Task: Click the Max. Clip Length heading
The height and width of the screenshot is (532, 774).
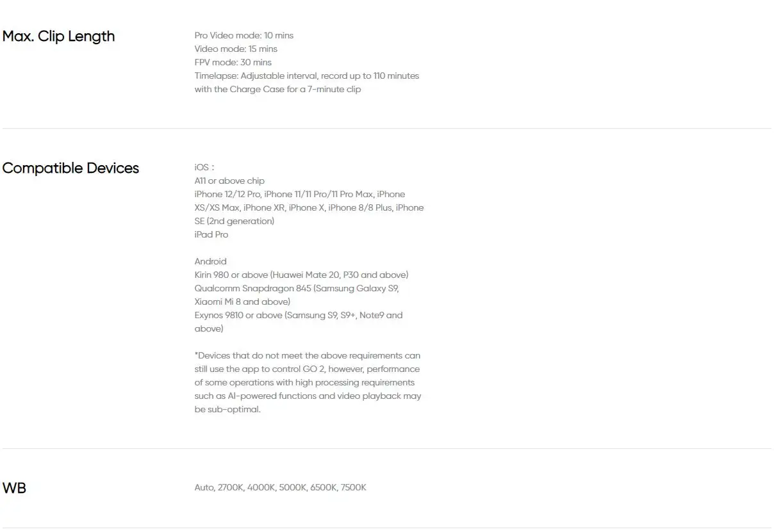Action: point(59,36)
